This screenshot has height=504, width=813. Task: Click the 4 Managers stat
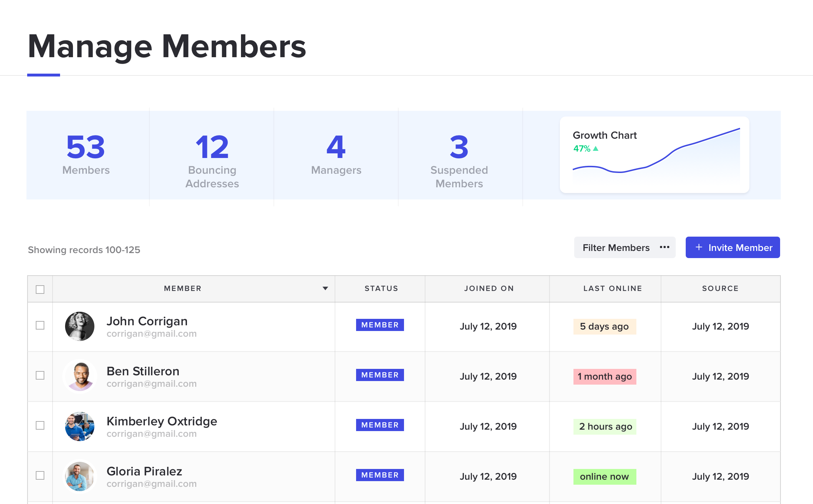pos(336,155)
